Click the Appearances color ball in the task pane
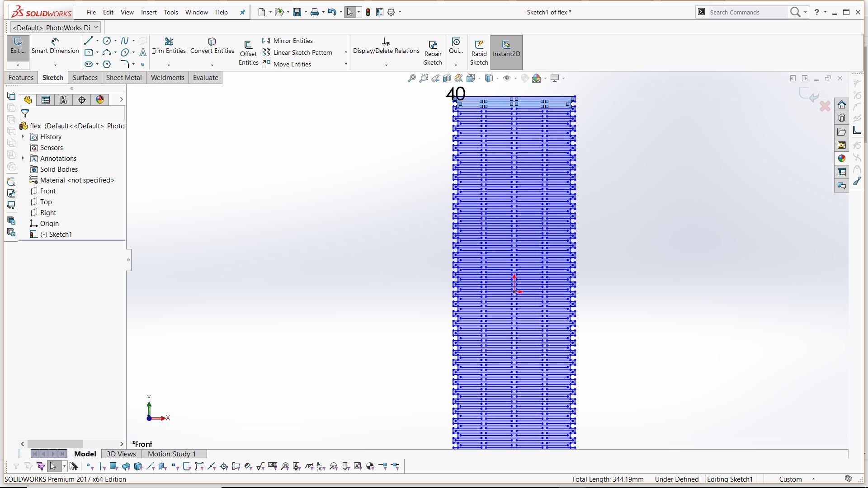868x488 pixels. [x=841, y=159]
